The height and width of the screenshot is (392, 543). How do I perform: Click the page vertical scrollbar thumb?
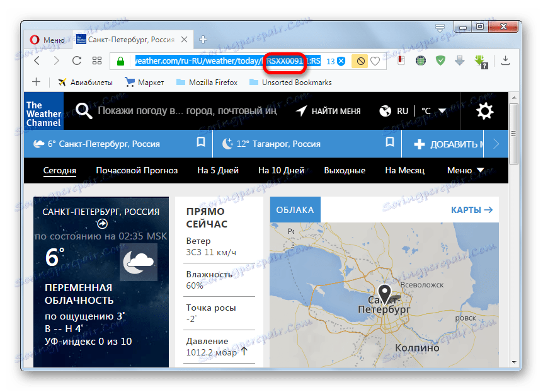click(514, 134)
